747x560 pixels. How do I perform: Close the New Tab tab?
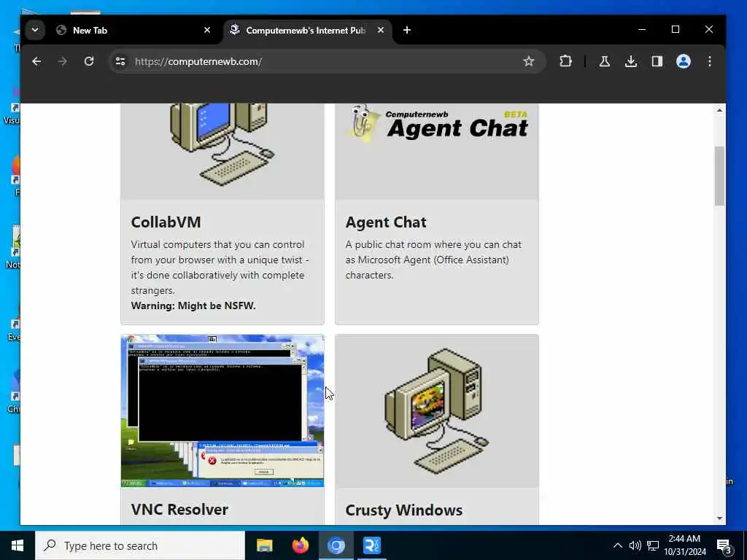(x=206, y=30)
